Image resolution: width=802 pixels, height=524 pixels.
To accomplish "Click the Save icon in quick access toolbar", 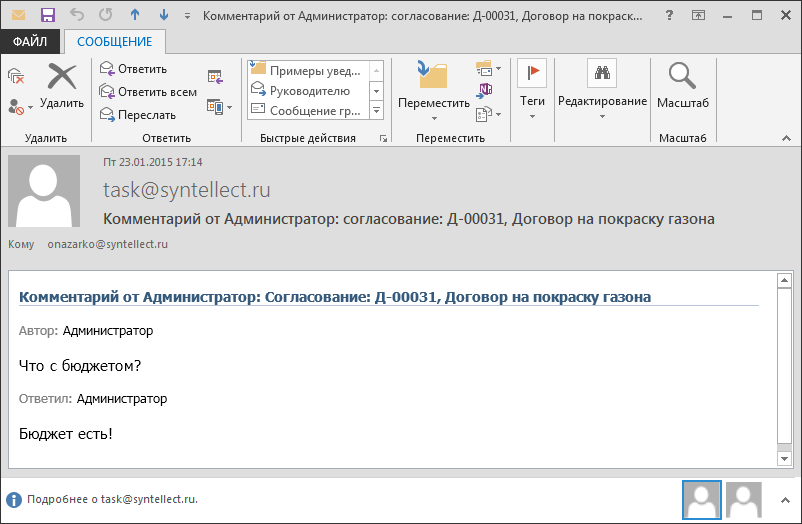I will point(47,15).
